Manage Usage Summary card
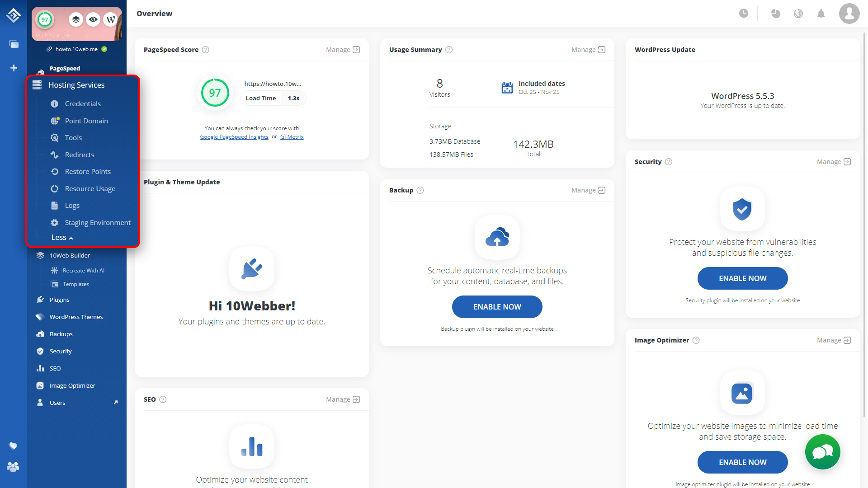Screen dimensions: 868x488 click(x=588, y=50)
